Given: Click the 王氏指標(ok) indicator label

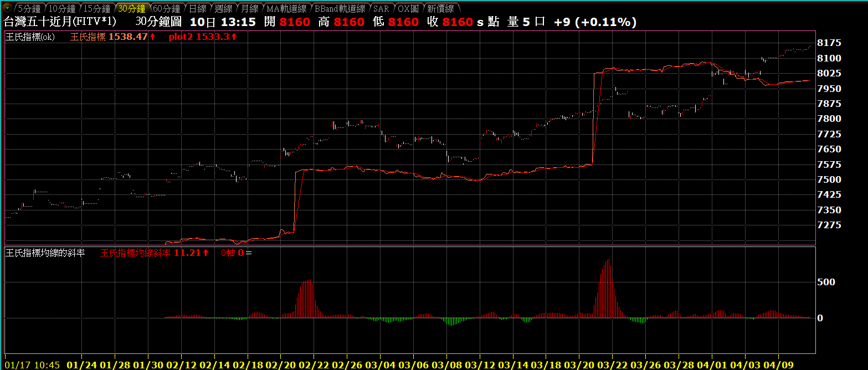Looking at the screenshot, I should [30, 37].
